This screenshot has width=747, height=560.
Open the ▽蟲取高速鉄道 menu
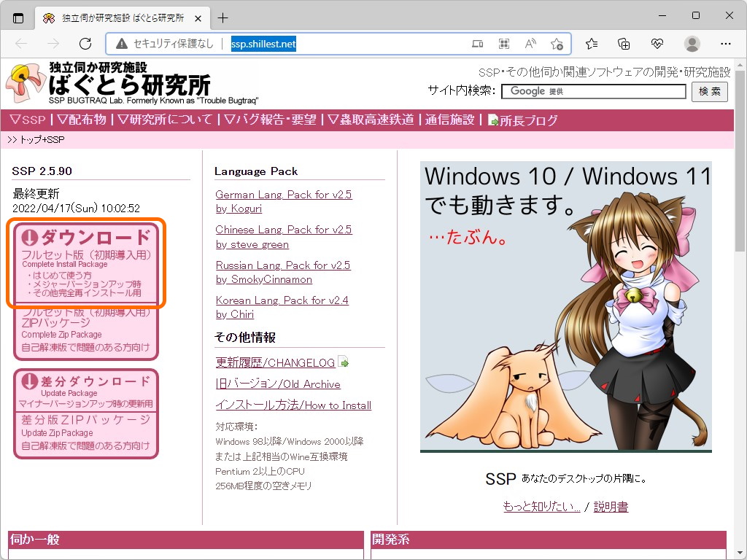pos(371,120)
